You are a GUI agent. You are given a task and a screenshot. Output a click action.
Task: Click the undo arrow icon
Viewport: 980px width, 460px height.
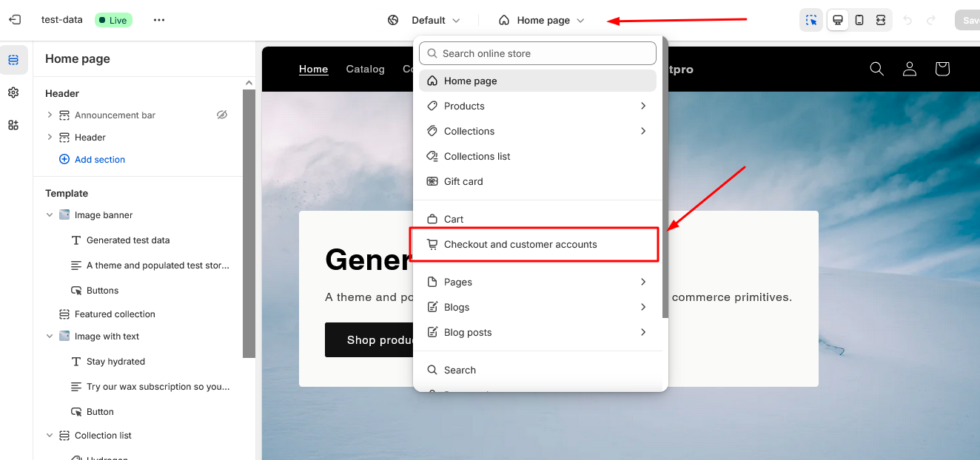(x=908, y=20)
